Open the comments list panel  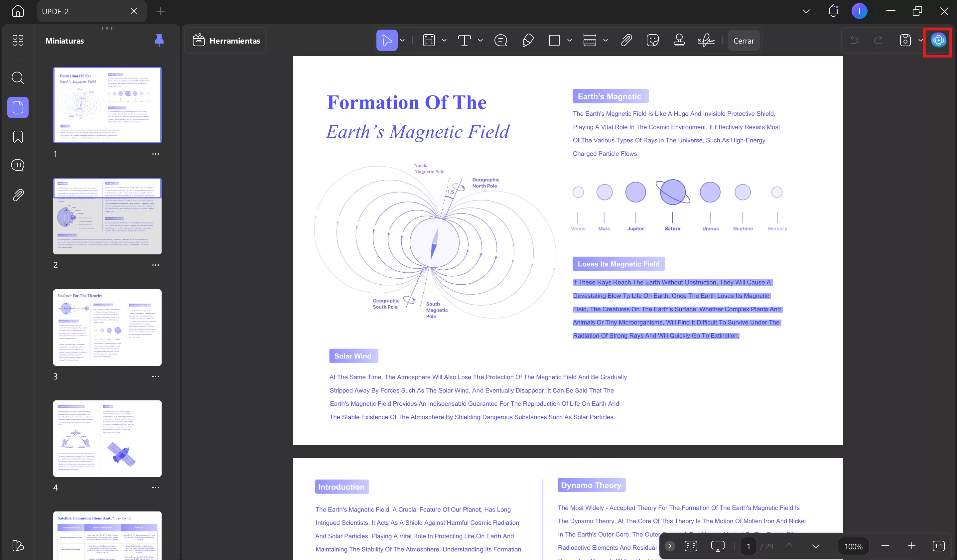coord(18,166)
